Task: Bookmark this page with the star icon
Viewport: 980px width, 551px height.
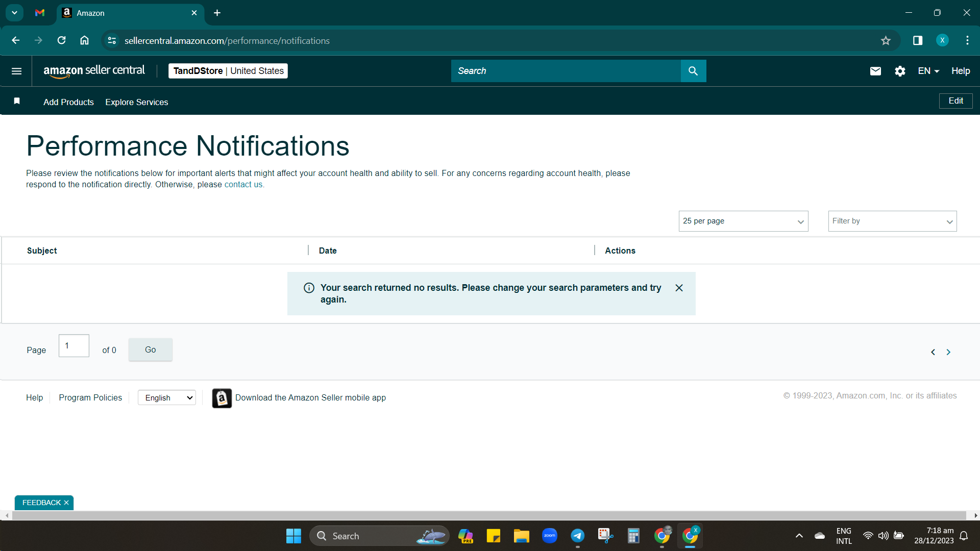Action: pyautogui.click(x=886, y=41)
